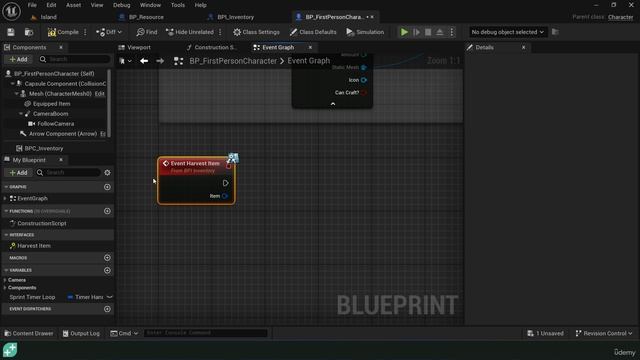Add a new function

coord(107,211)
